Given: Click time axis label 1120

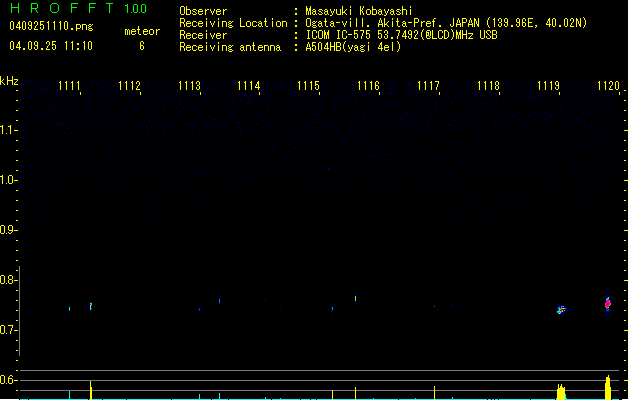Looking at the screenshot, I should tap(608, 86).
